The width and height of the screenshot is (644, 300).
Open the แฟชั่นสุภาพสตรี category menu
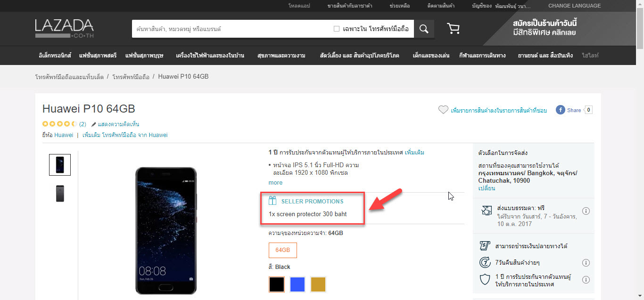click(98, 56)
